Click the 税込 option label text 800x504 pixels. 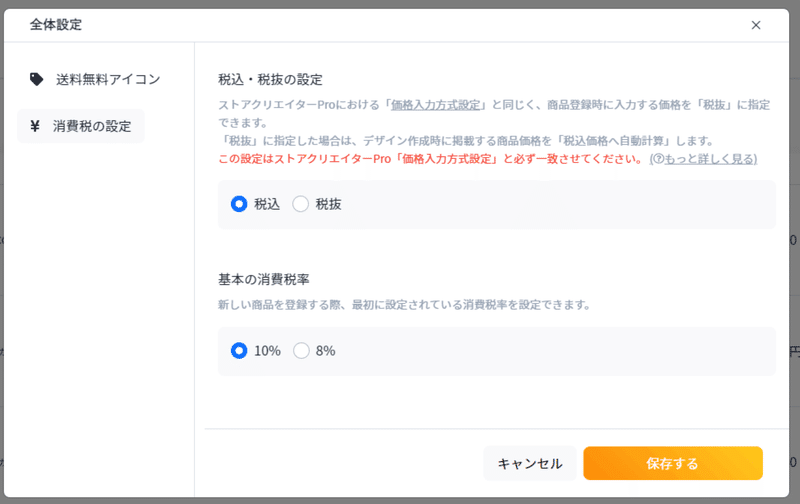267,204
